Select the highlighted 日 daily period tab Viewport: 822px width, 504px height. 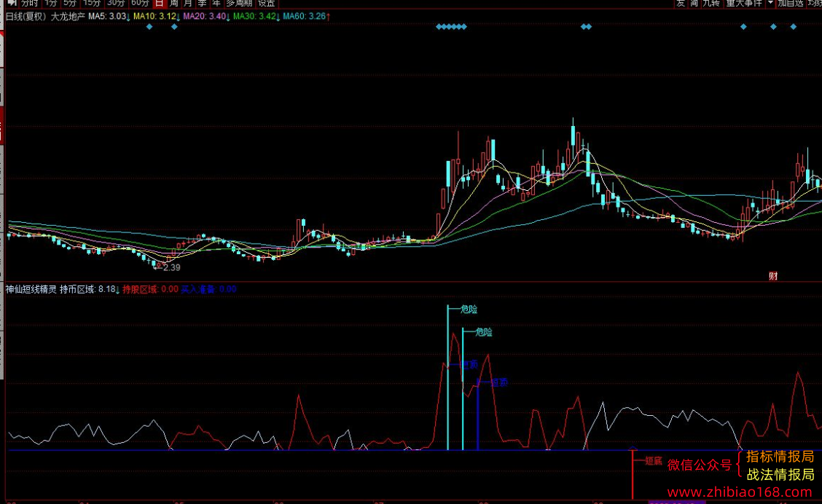click(x=160, y=3)
